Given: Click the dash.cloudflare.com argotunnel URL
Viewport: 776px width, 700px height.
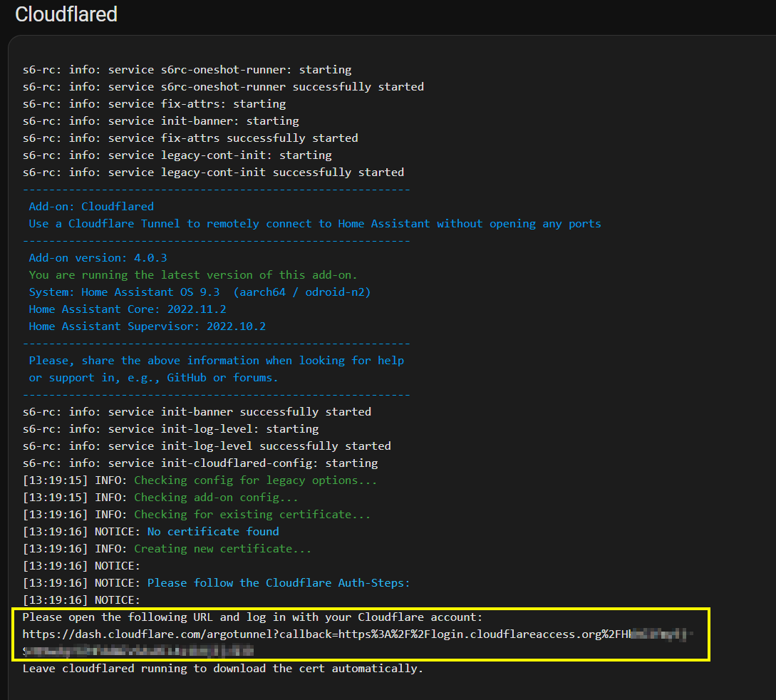Looking at the screenshot, I should 357,642.
